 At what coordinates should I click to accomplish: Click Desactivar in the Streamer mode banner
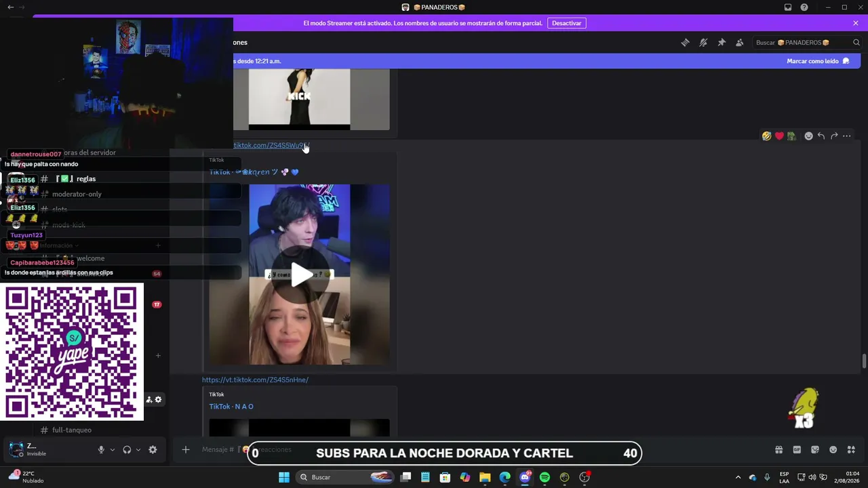(x=566, y=23)
